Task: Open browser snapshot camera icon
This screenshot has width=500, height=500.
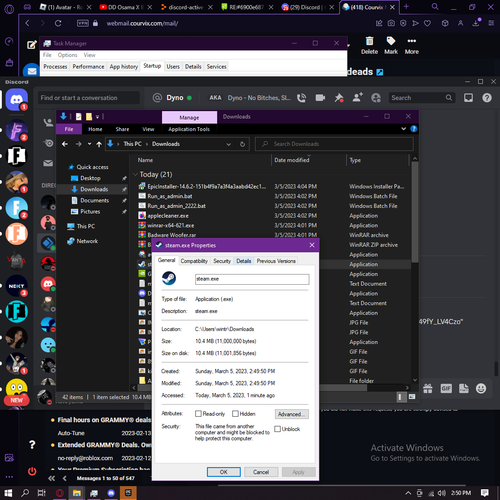Action: [x=391, y=23]
